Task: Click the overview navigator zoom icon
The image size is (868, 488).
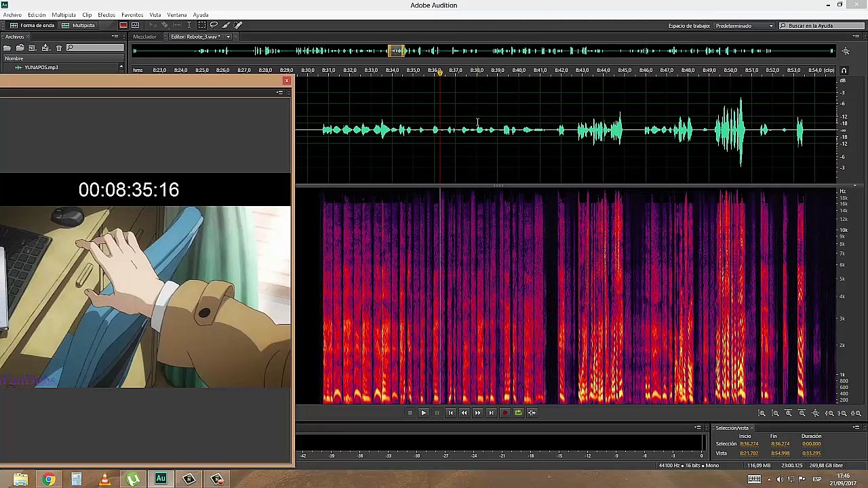Action: [846, 51]
